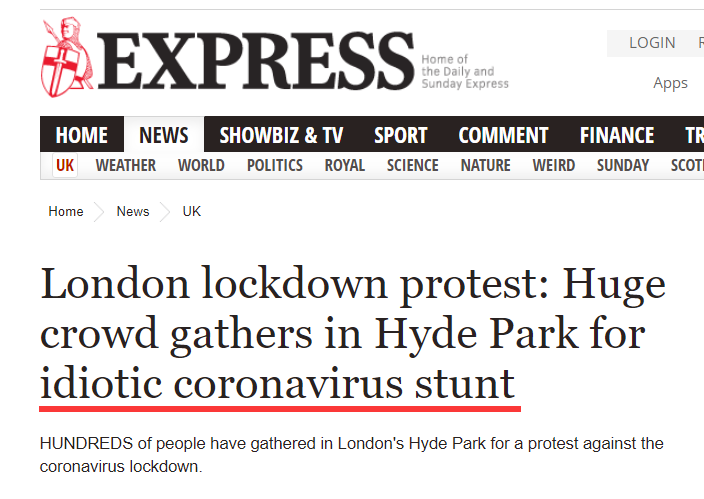Open the WEIRD news subsection
The height and width of the screenshot is (499, 704).
(553, 165)
